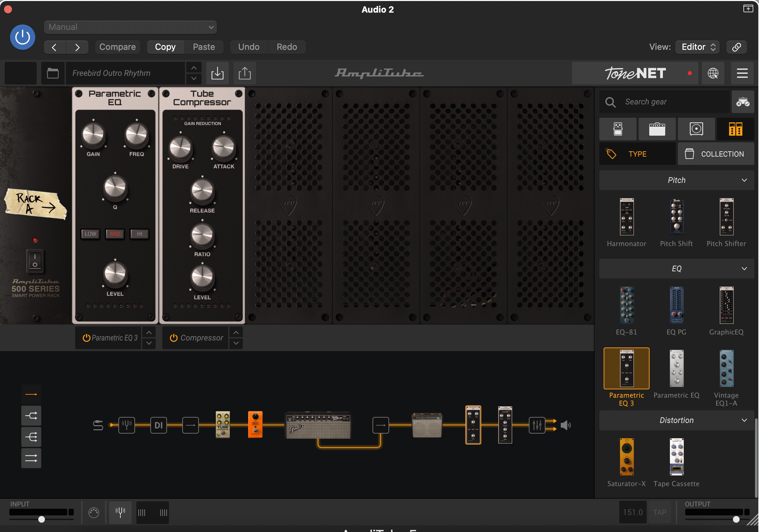This screenshot has height=532, width=759.
Task: Toggle the plugin power bypass button
Action: pyautogui.click(x=23, y=37)
